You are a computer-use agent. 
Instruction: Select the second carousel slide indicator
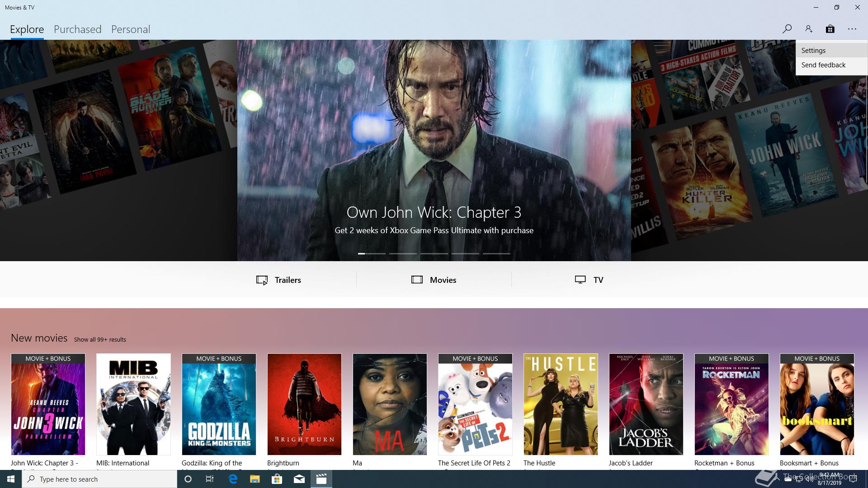(403, 253)
